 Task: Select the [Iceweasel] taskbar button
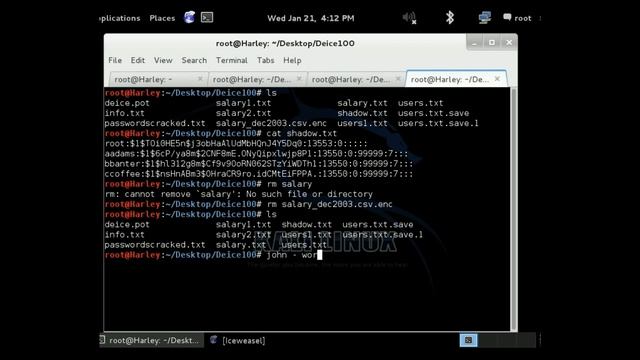(x=238, y=340)
